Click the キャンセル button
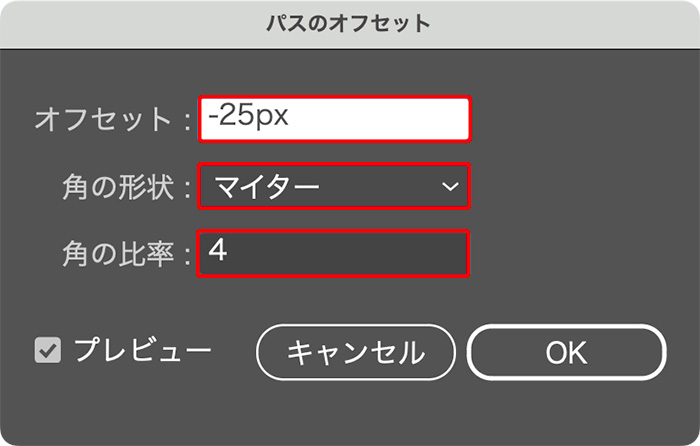The width and height of the screenshot is (700, 446). point(356,352)
